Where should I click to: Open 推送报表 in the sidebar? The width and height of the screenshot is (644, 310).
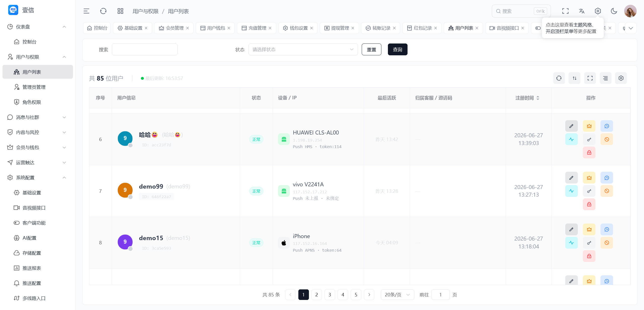coord(38,268)
